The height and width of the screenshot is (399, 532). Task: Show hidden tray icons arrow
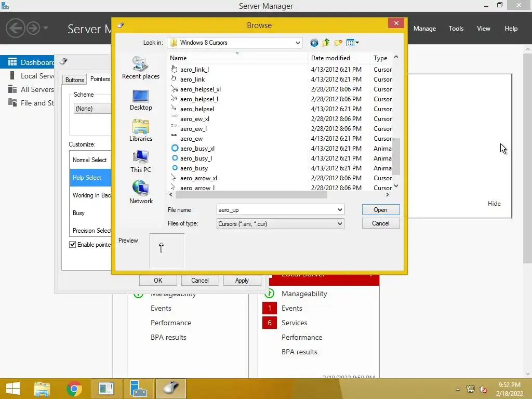tap(458, 389)
